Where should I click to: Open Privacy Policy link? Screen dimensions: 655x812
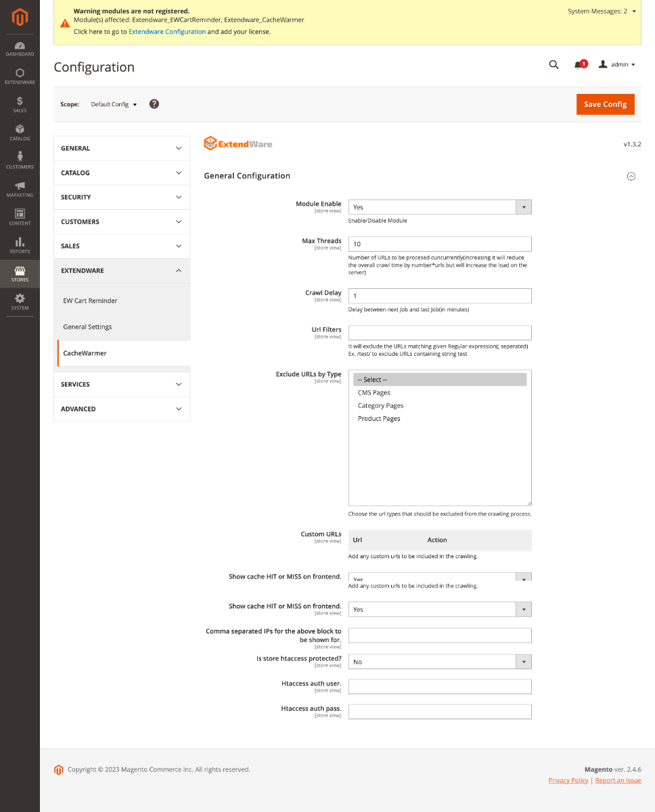(x=568, y=780)
